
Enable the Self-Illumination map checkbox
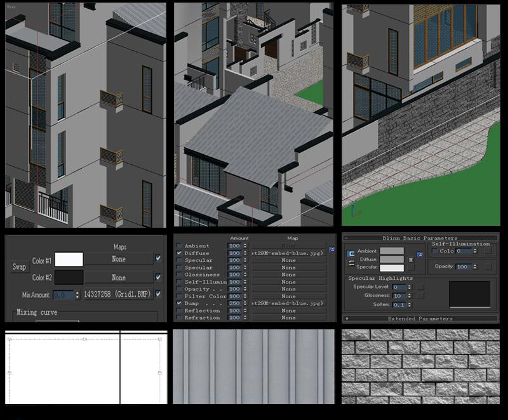[x=179, y=282]
